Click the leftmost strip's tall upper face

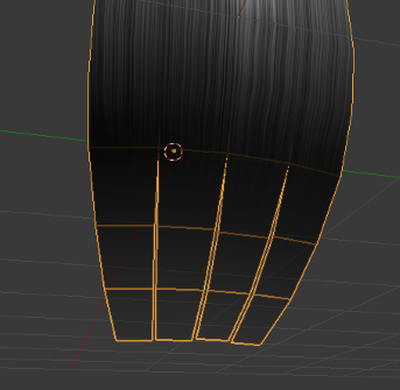point(124,187)
